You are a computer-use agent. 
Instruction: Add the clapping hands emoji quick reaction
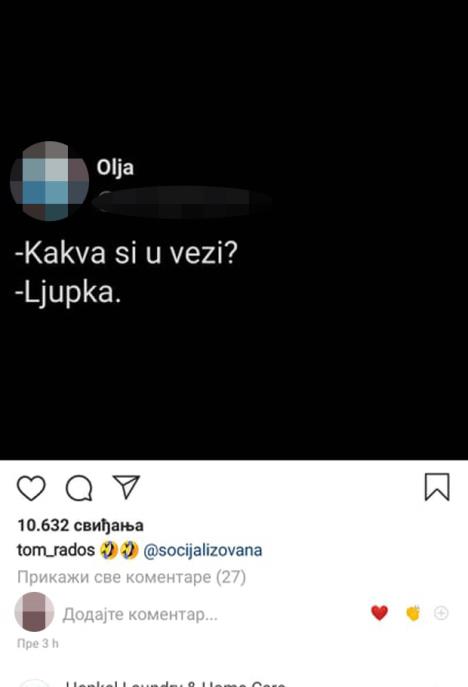(413, 613)
